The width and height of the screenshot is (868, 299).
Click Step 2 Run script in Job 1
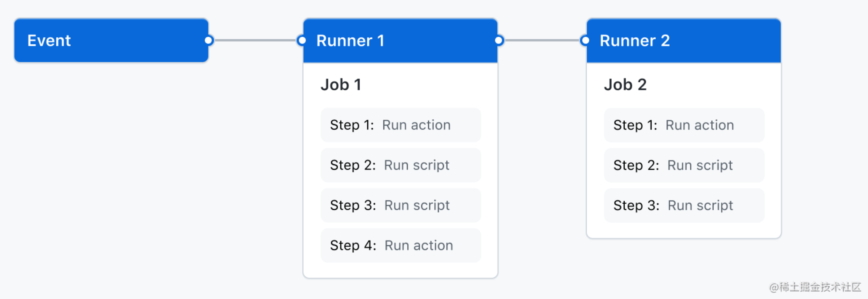pyautogui.click(x=400, y=165)
